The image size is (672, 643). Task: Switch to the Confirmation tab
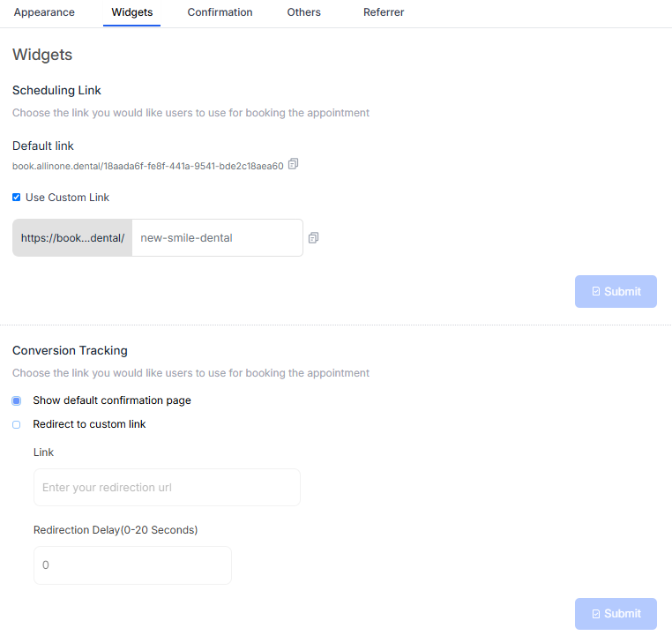(x=220, y=12)
